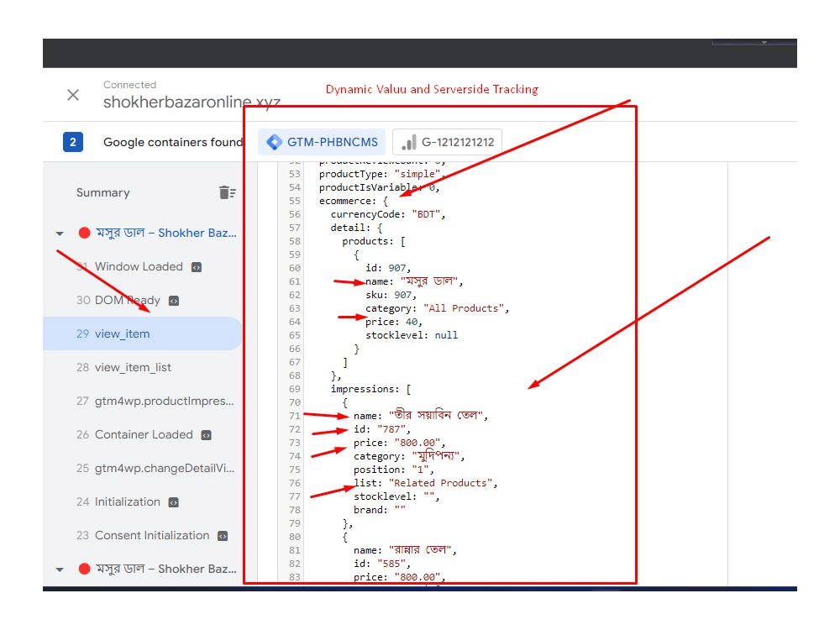The width and height of the screenshot is (840, 630).
Task: Open the code icon next to Consent Initialization
Action: click(222, 535)
